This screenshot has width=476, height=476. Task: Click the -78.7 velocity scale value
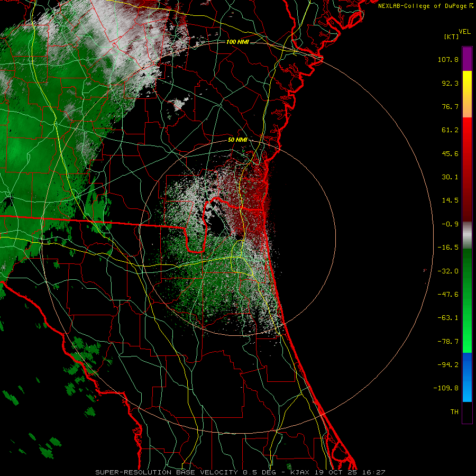pyautogui.click(x=448, y=342)
